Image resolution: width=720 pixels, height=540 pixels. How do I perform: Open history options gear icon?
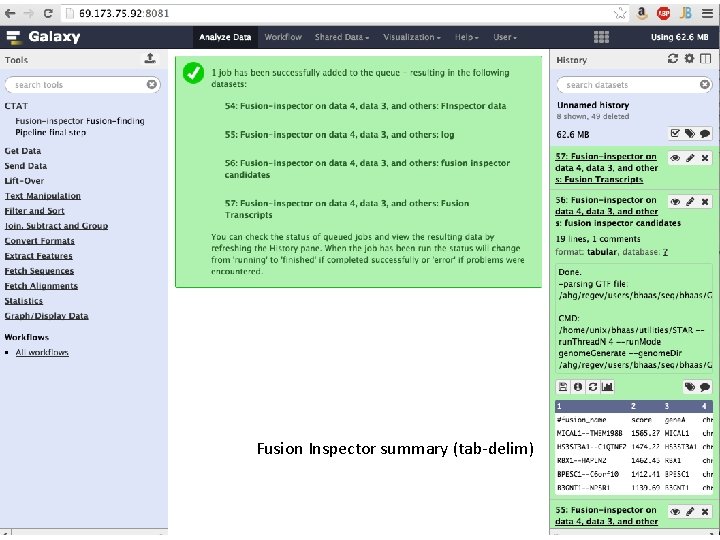(689, 58)
